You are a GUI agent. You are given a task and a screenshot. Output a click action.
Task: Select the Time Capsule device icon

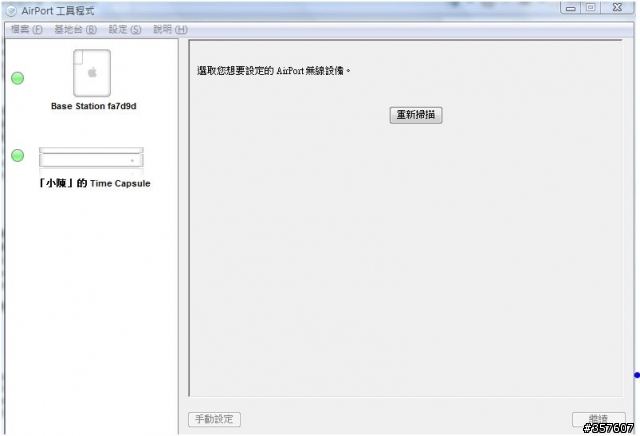tap(91, 157)
